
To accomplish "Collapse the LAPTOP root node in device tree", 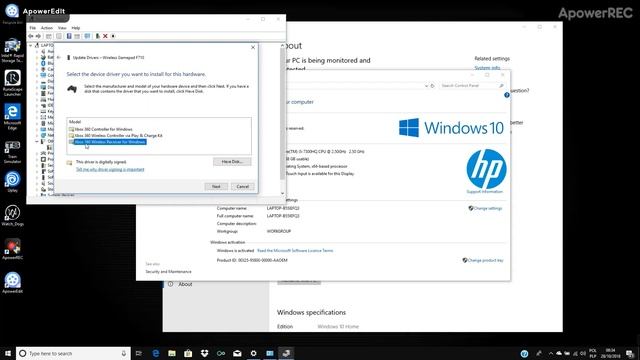I will 31,45.
